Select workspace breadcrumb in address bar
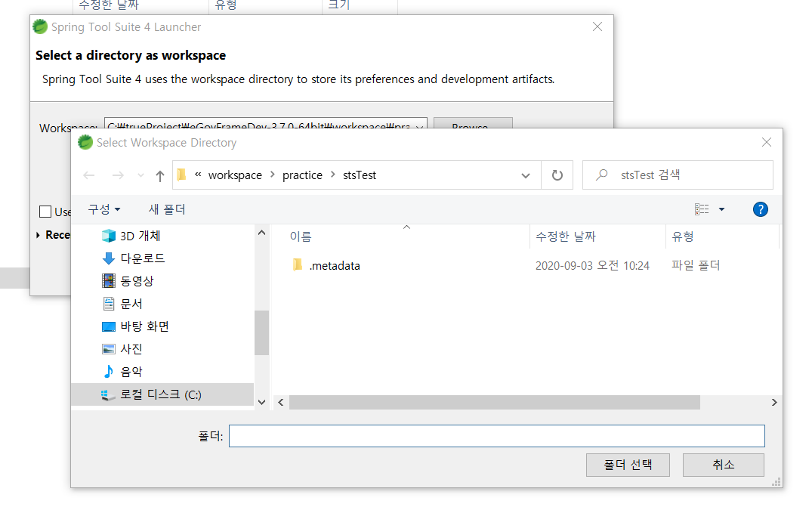The width and height of the screenshot is (812, 507). pos(235,175)
